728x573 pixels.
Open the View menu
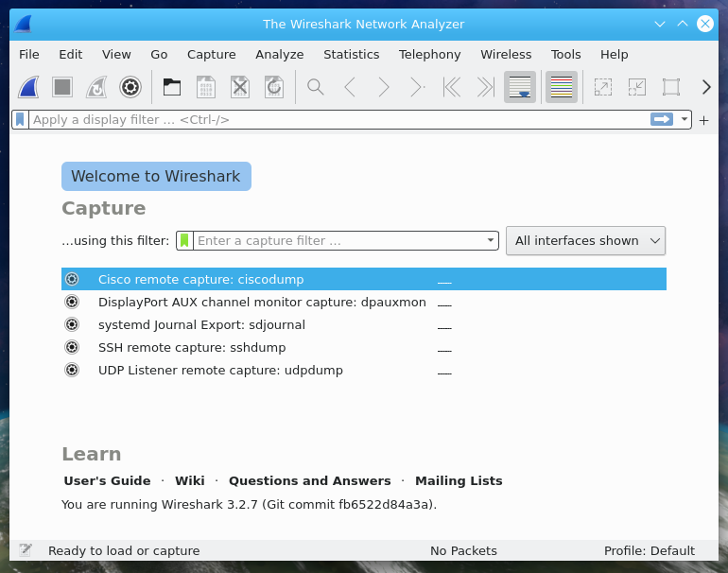(x=116, y=54)
